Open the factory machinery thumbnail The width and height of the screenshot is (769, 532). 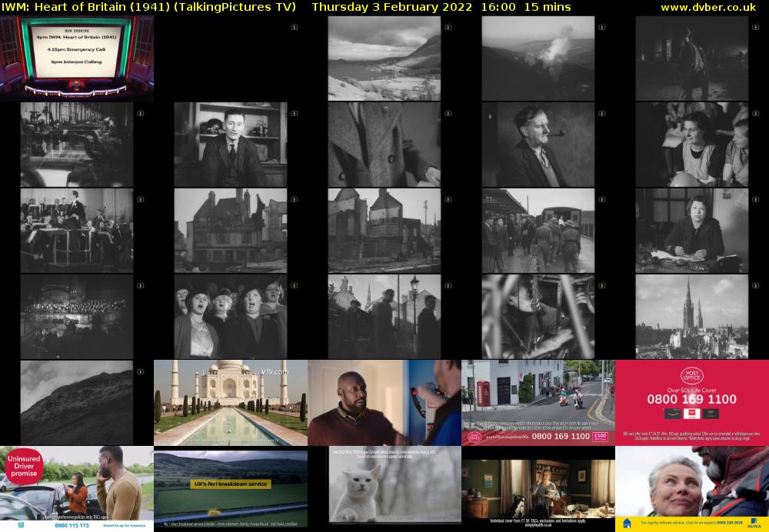point(76,145)
